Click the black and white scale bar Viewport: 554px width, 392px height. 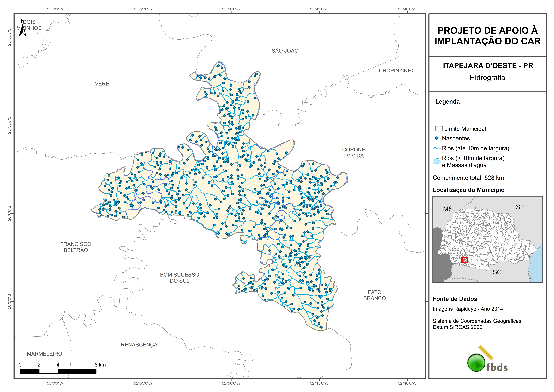[x=58, y=371]
